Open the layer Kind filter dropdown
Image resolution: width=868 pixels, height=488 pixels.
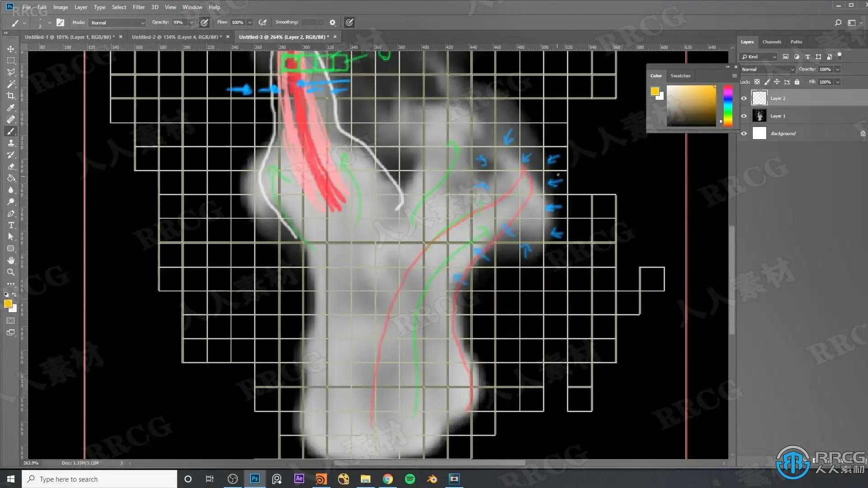(x=758, y=56)
